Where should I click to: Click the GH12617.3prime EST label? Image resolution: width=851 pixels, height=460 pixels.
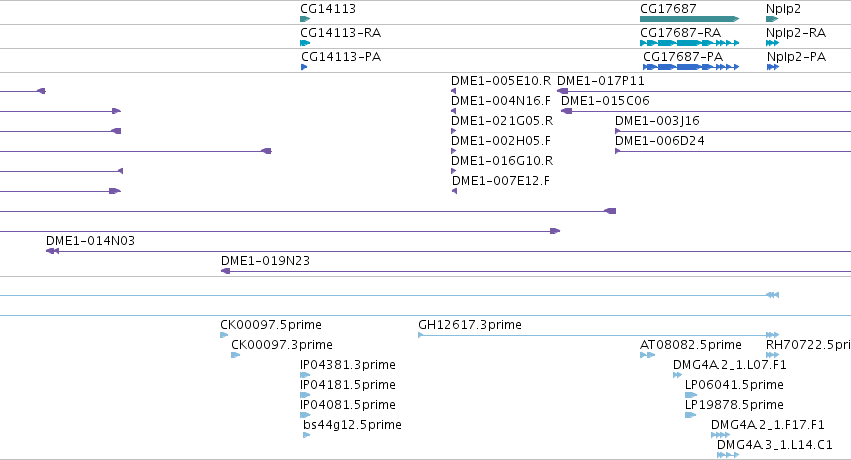(470, 324)
